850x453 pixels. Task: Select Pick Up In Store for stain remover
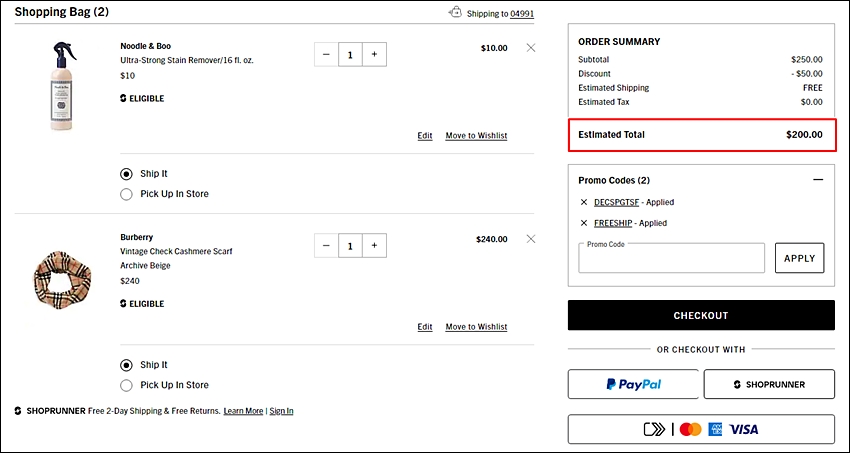point(126,194)
